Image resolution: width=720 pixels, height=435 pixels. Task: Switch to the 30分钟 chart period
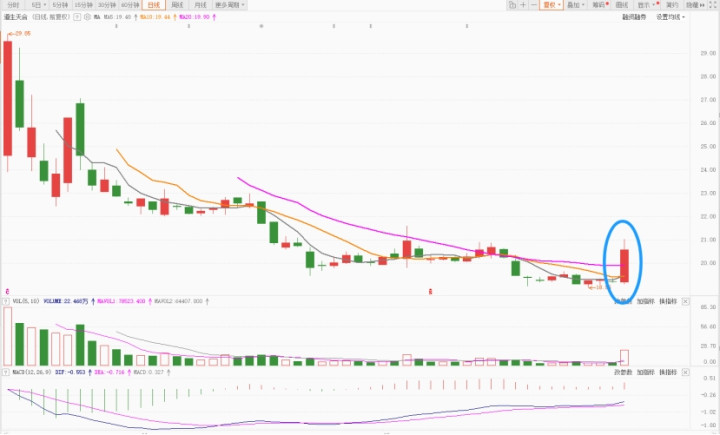(107, 5)
